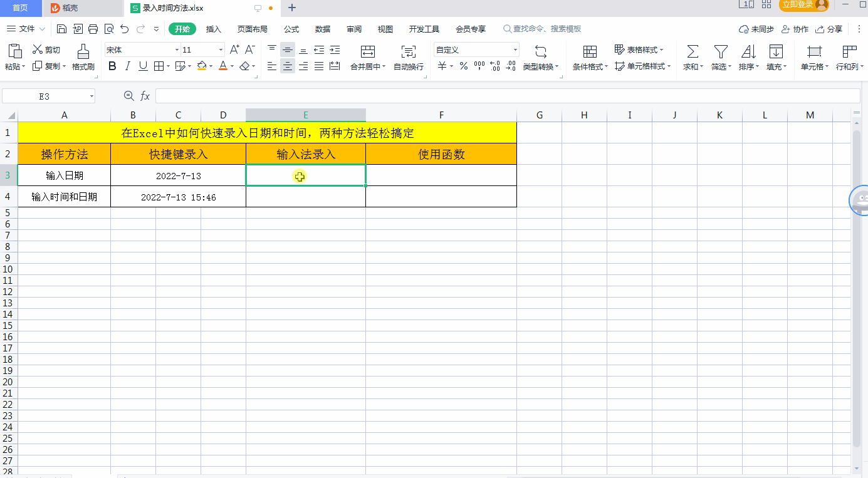Decrease decimal places icon

coord(511,66)
